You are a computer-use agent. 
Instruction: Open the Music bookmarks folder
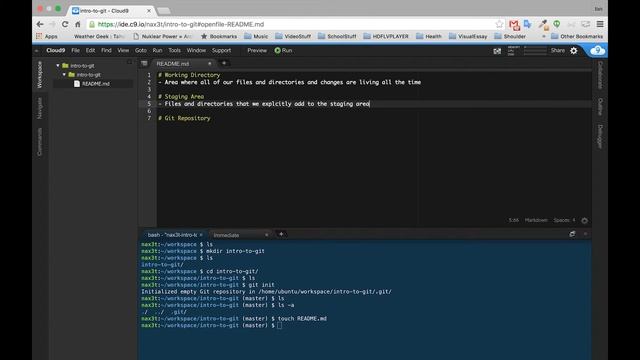pos(256,36)
